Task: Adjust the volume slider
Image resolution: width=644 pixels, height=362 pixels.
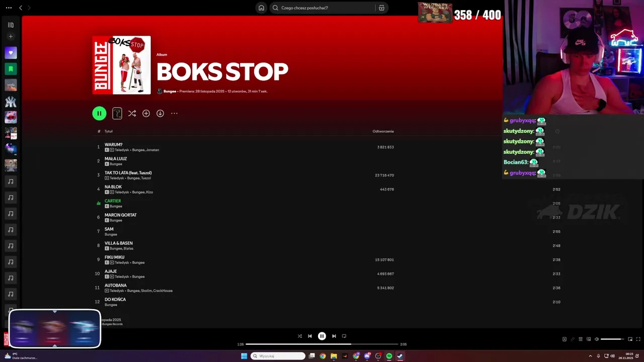Action: pos(612,339)
